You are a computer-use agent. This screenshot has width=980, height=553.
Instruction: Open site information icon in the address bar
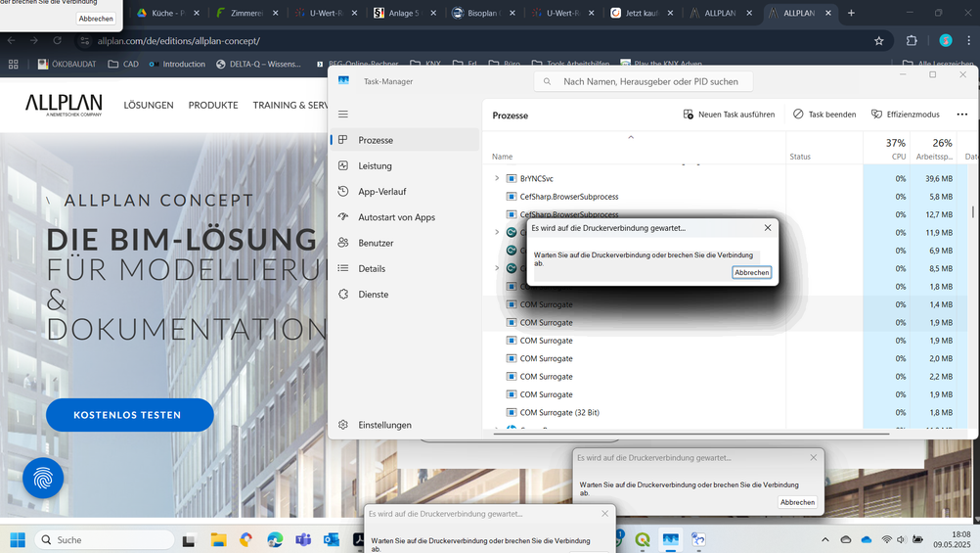pos(85,41)
